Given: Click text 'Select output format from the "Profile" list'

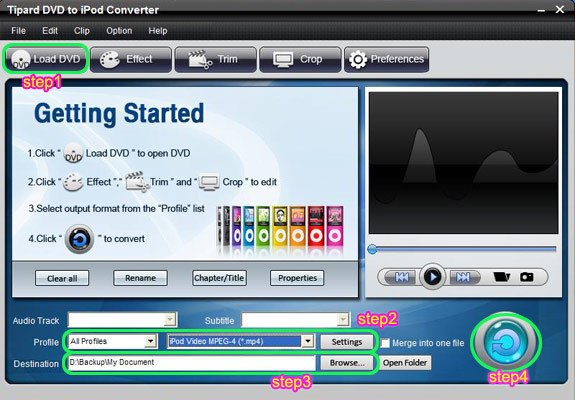Looking at the screenshot, I should point(120,209).
